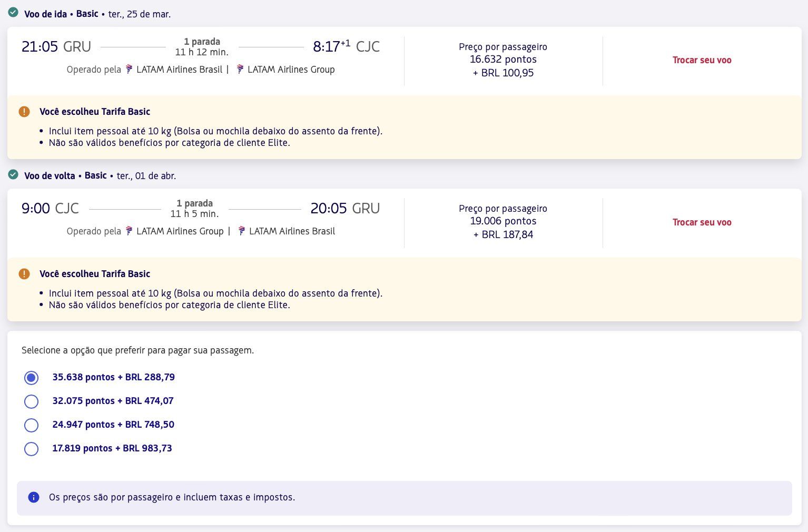
Task: Click the 11 h 12 min. duration
Action: click(x=202, y=52)
